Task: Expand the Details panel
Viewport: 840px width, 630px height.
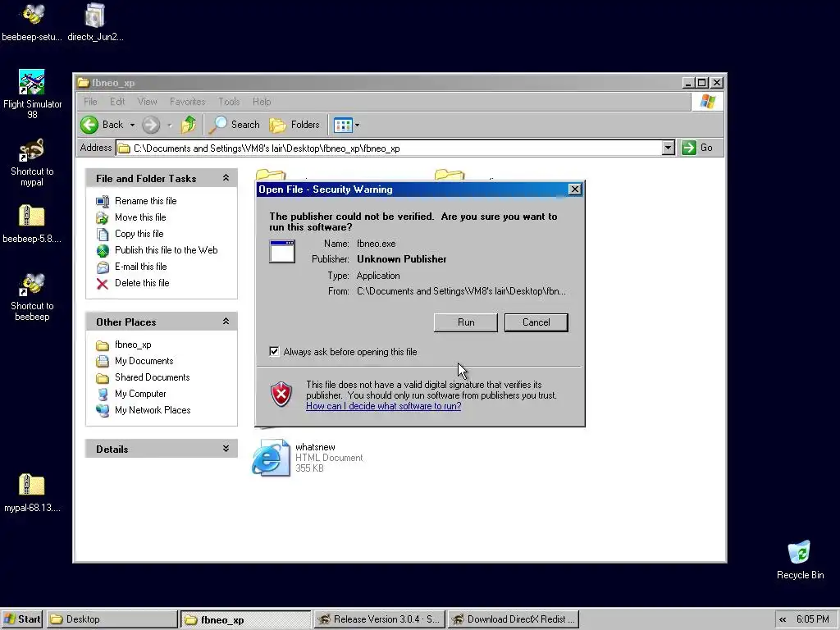Action: [x=226, y=449]
